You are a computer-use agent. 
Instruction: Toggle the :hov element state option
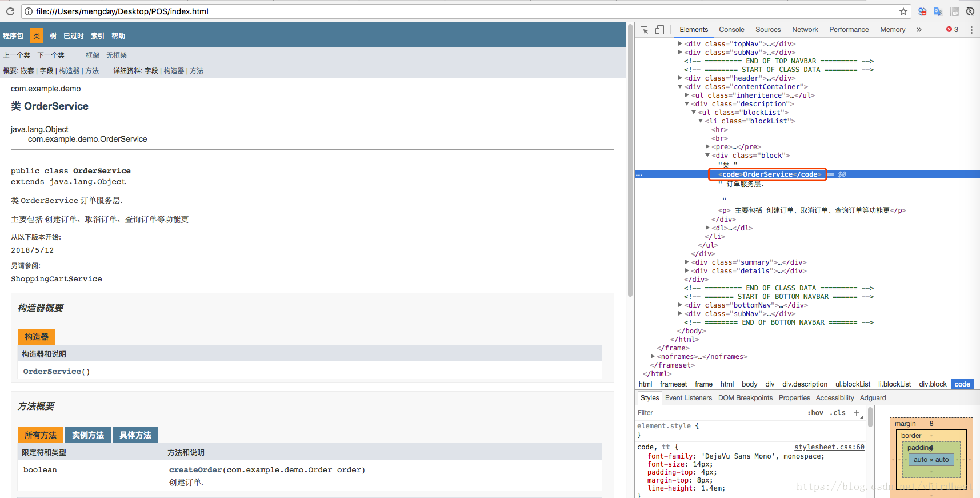click(x=815, y=413)
